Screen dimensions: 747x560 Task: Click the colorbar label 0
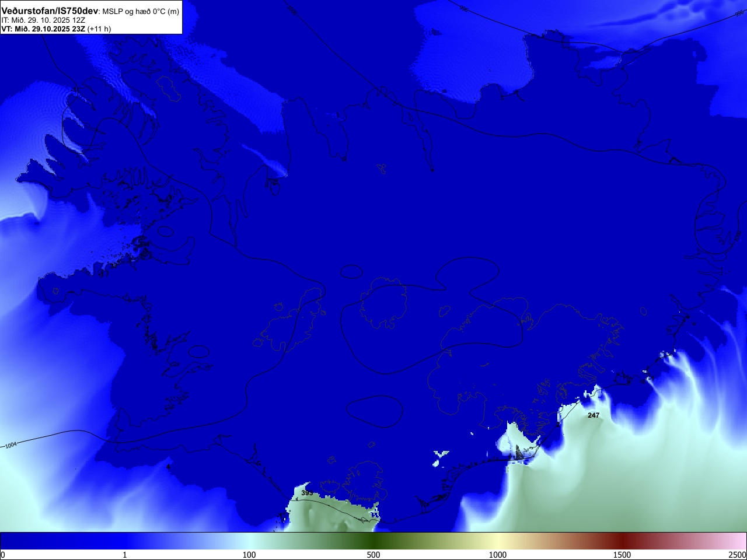click(3, 555)
